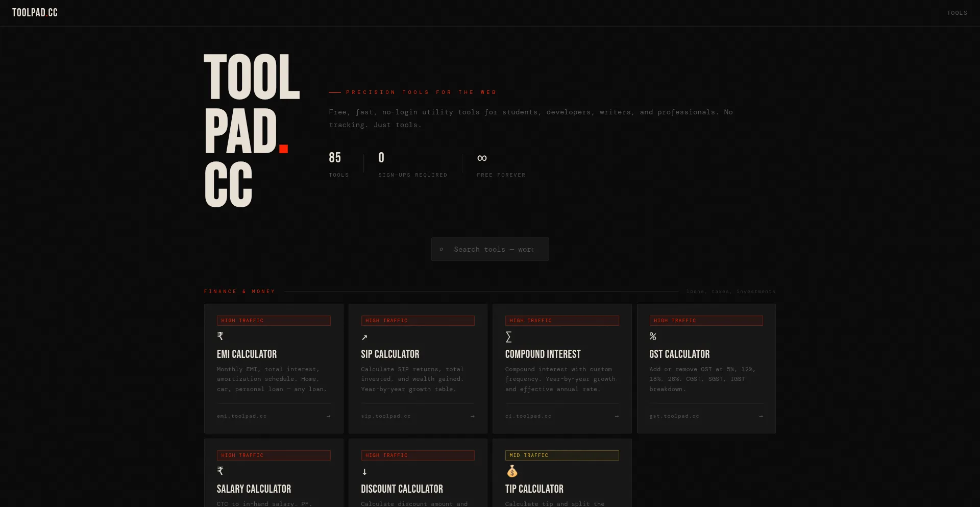Click HIGH TRAFFIC badge on Discount Calculator
This screenshot has height=507, width=980.
[x=418, y=455]
